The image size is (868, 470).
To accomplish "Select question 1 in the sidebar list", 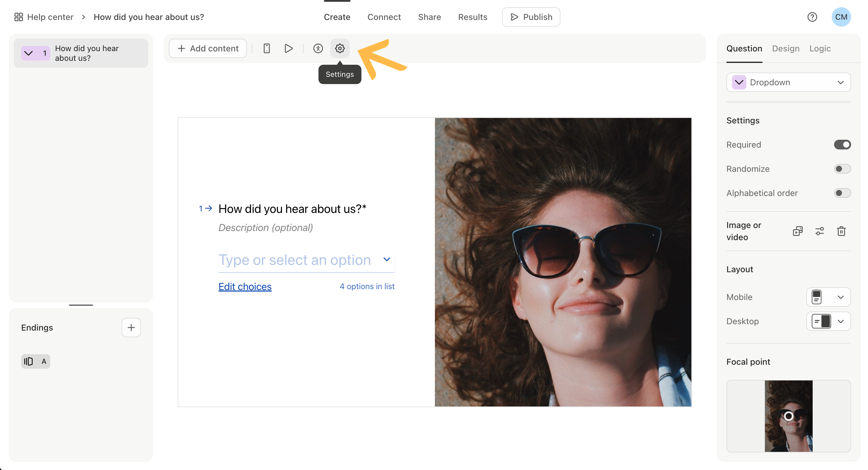I will (x=81, y=53).
